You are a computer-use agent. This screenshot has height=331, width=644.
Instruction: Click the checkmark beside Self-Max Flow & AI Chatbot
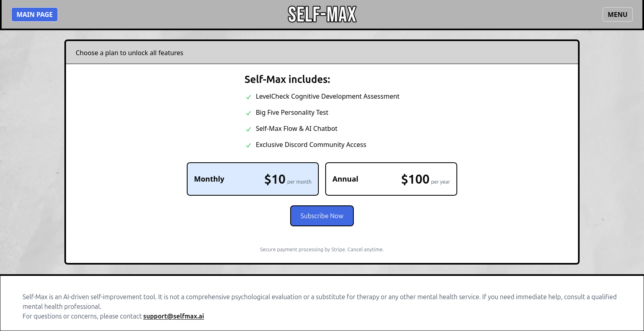(248, 129)
